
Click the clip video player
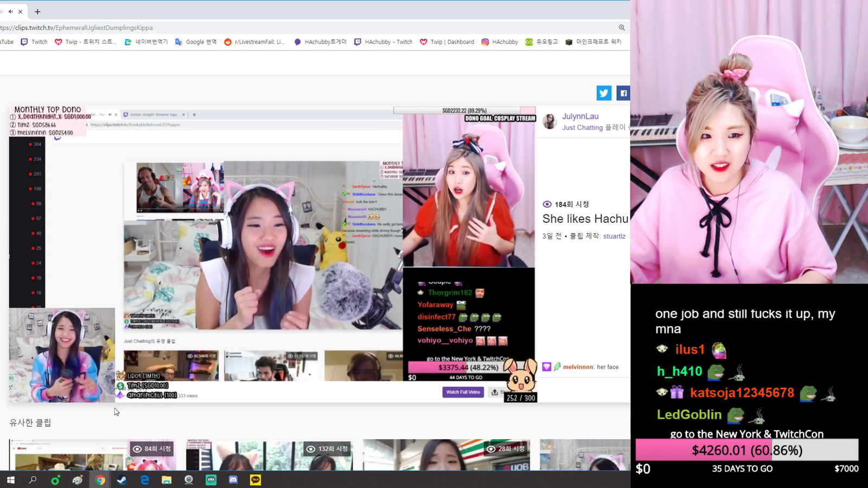(x=272, y=254)
